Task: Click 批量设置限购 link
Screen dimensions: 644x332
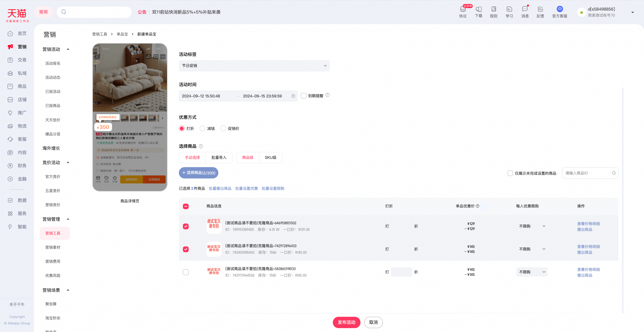Action: coord(273,189)
